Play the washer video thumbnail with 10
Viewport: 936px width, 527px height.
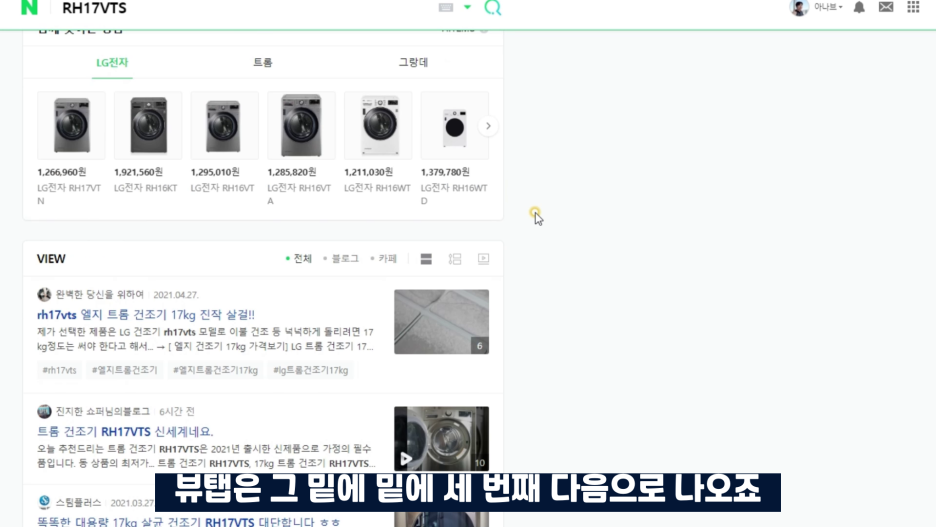pos(441,439)
